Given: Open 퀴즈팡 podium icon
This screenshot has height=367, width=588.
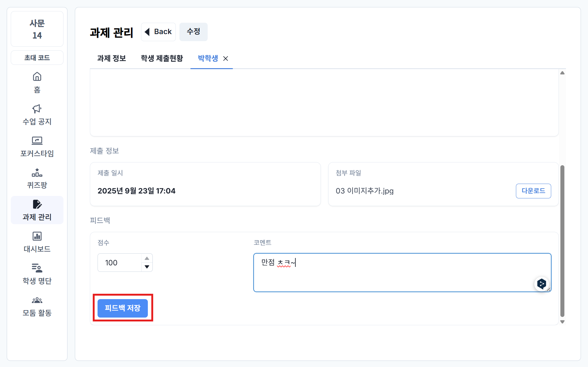Looking at the screenshot, I should 37,173.
